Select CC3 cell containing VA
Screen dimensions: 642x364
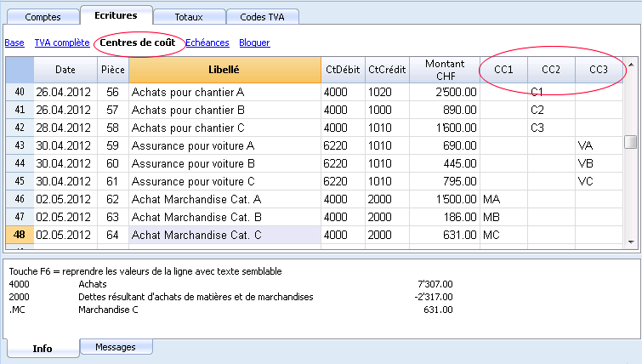599,145
